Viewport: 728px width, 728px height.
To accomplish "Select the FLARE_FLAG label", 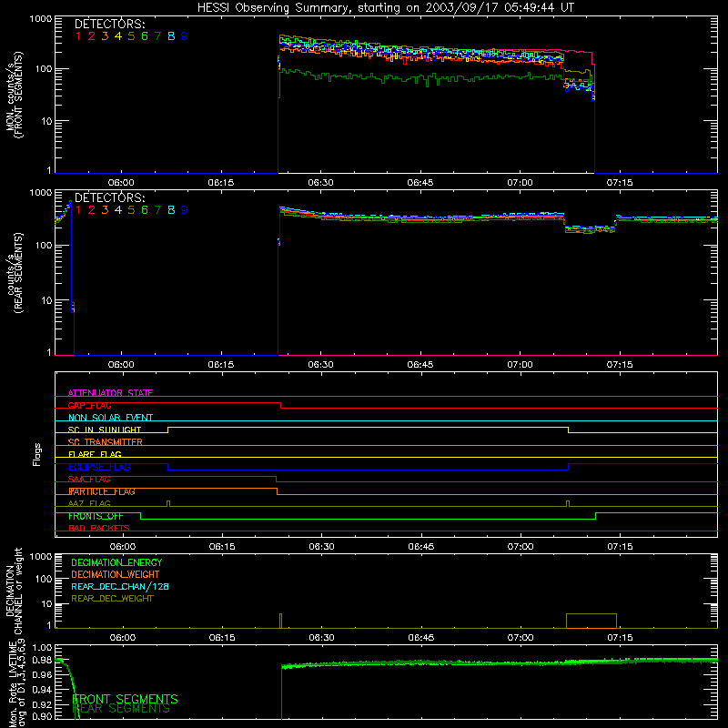I will tap(95, 454).
